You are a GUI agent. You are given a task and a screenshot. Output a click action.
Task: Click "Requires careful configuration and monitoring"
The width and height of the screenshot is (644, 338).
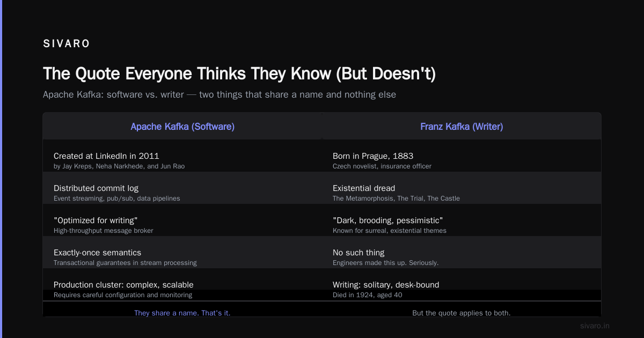pos(123,295)
